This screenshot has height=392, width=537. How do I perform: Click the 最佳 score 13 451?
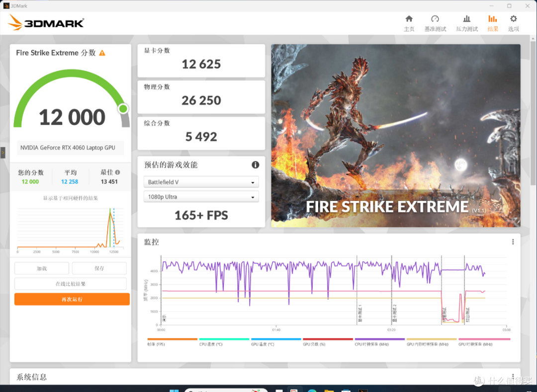pos(109,182)
